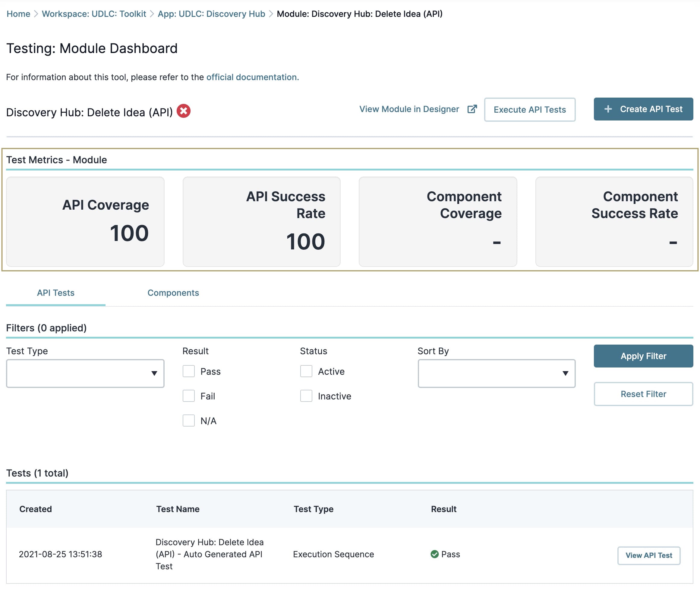Click the API Success Rate metric card
The height and width of the screenshot is (591, 700).
click(x=261, y=221)
